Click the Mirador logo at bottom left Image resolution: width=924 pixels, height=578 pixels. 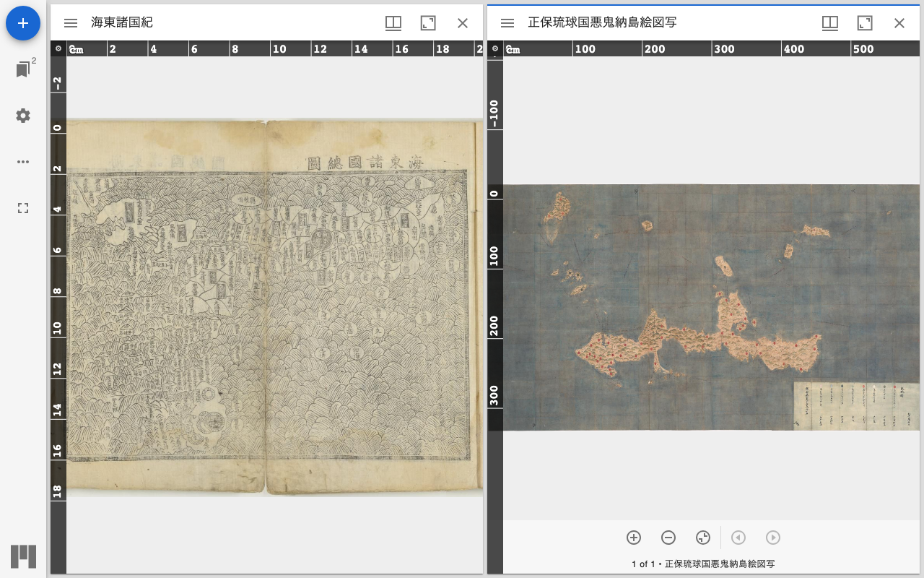(23, 556)
